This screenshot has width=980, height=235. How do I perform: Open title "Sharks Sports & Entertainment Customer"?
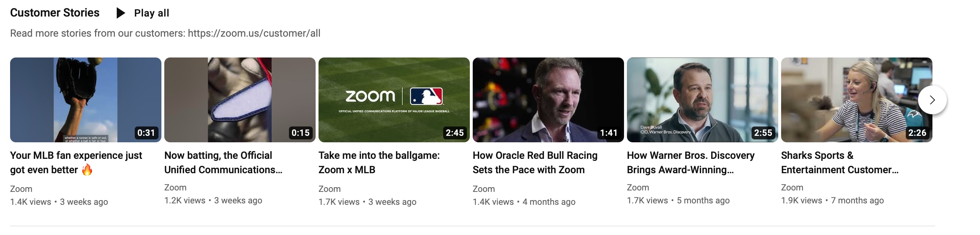839,162
